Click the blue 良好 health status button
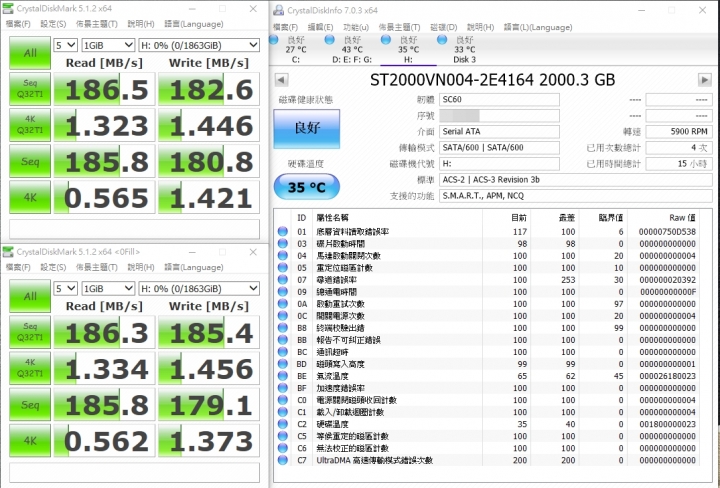This screenshot has width=720, height=488. pyautogui.click(x=307, y=129)
